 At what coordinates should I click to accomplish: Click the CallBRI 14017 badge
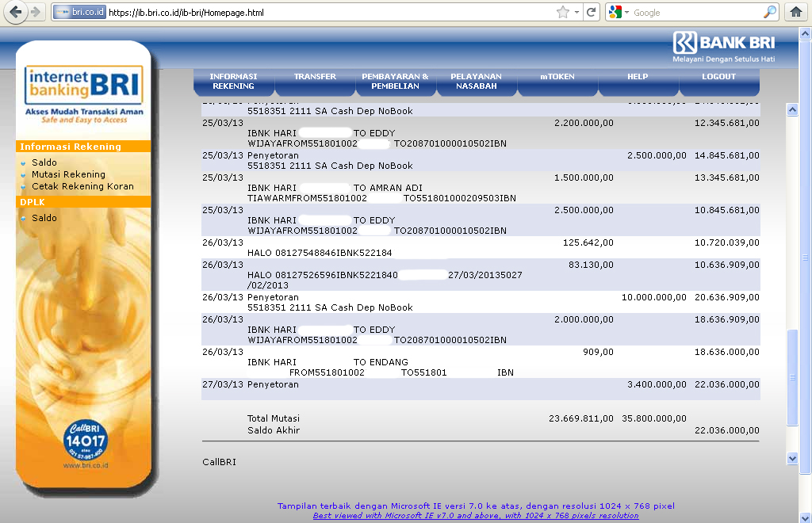86,441
